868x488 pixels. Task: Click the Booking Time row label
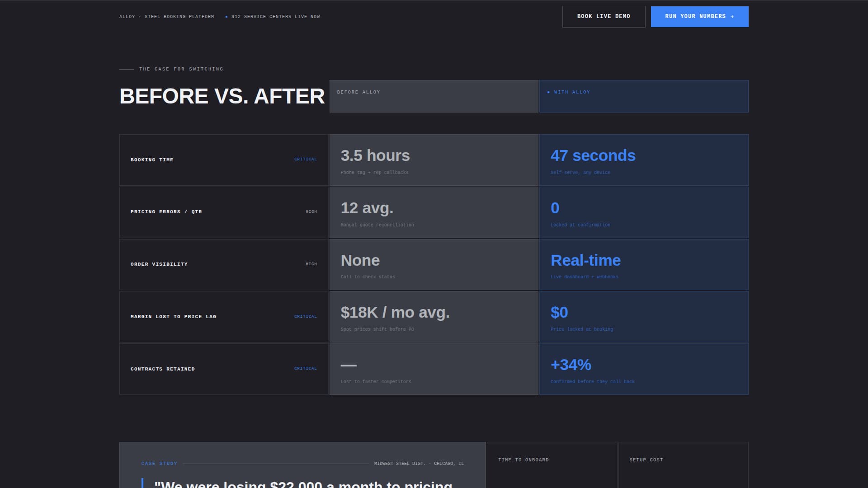click(152, 160)
